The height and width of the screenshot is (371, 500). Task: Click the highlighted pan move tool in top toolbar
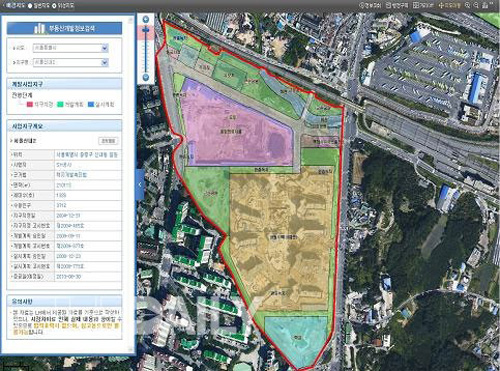click(x=450, y=5)
